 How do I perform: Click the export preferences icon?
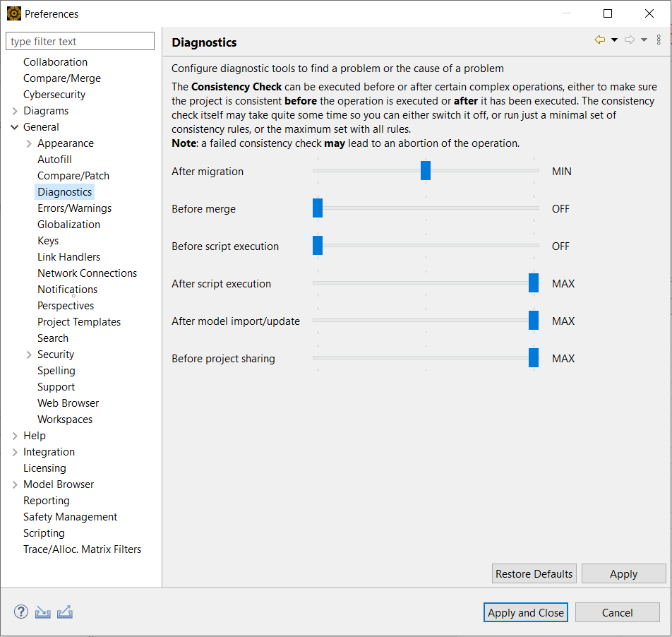coord(65,612)
